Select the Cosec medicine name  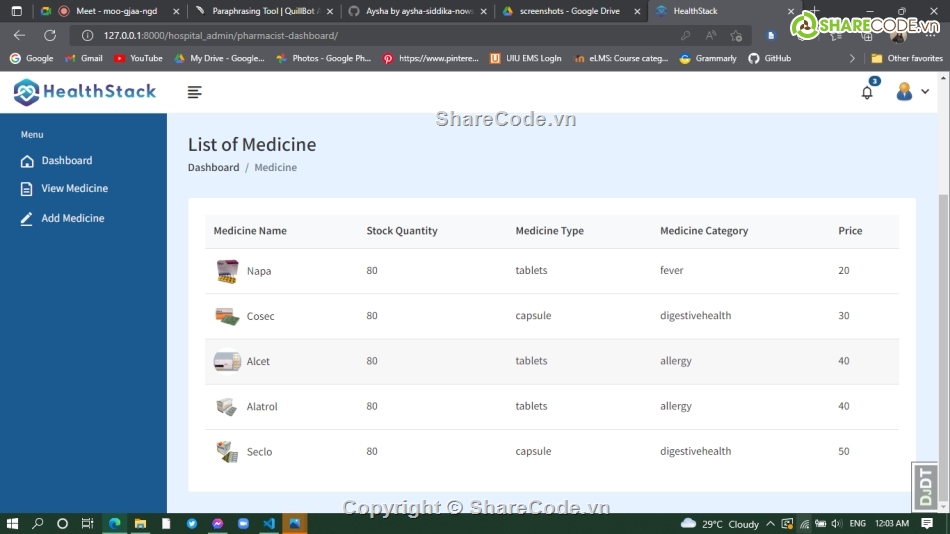(261, 316)
